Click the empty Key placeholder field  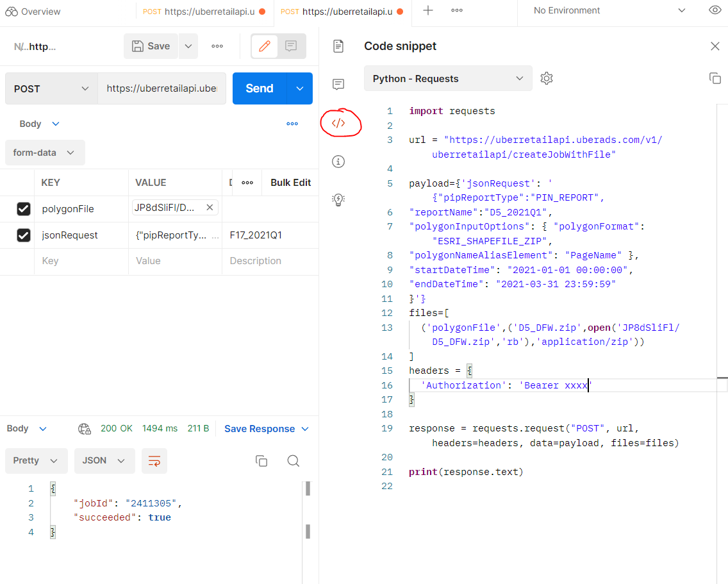click(x=81, y=261)
